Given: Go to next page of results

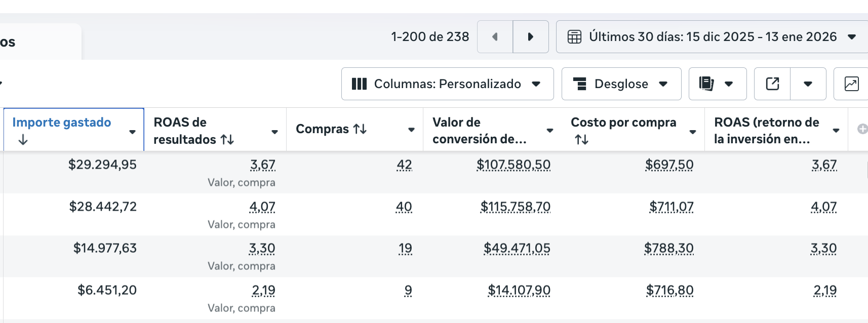Looking at the screenshot, I should click(531, 37).
